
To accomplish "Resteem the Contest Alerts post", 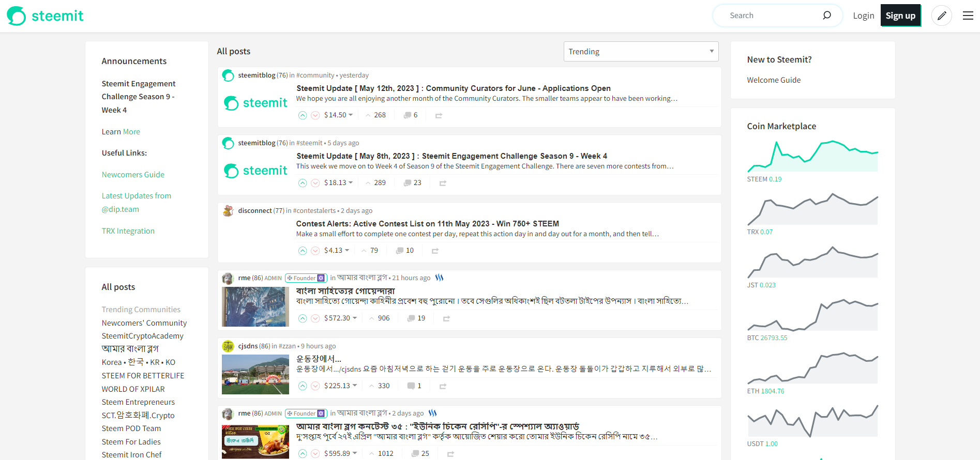I will click(x=435, y=251).
